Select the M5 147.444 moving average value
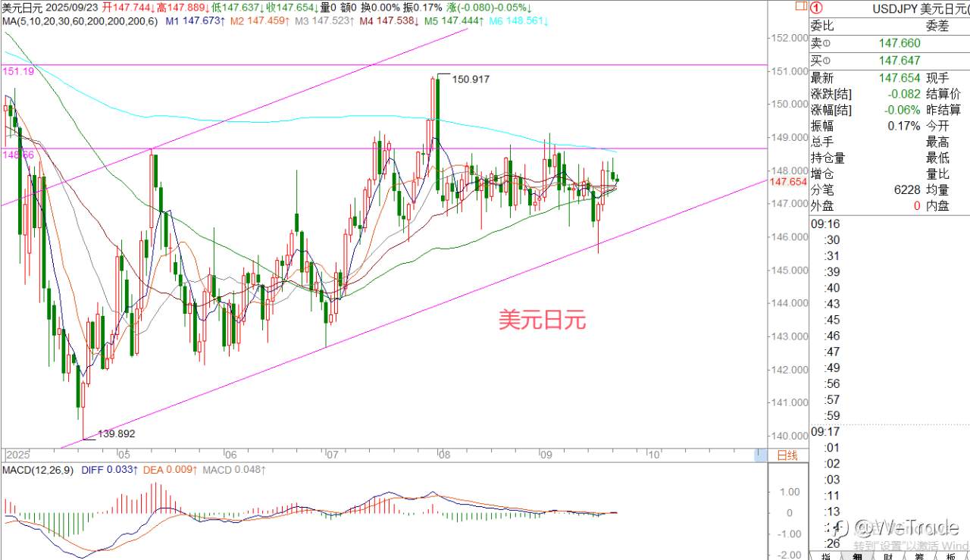Viewport: 970px width, 560px height. (x=455, y=21)
